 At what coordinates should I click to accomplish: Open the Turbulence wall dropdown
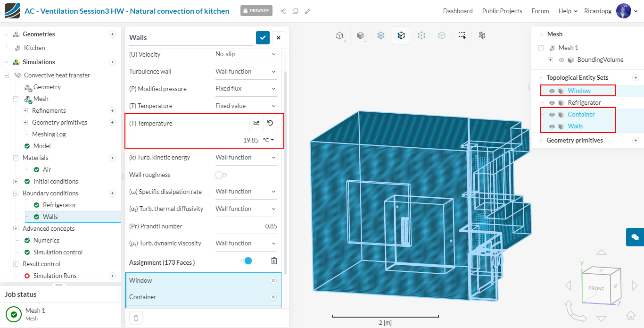tap(246, 71)
